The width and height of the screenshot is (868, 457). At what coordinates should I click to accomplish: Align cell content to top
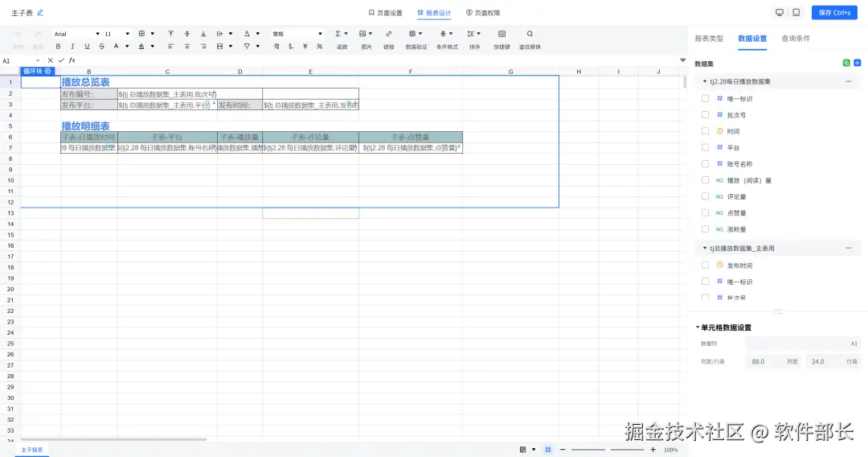(170, 34)
